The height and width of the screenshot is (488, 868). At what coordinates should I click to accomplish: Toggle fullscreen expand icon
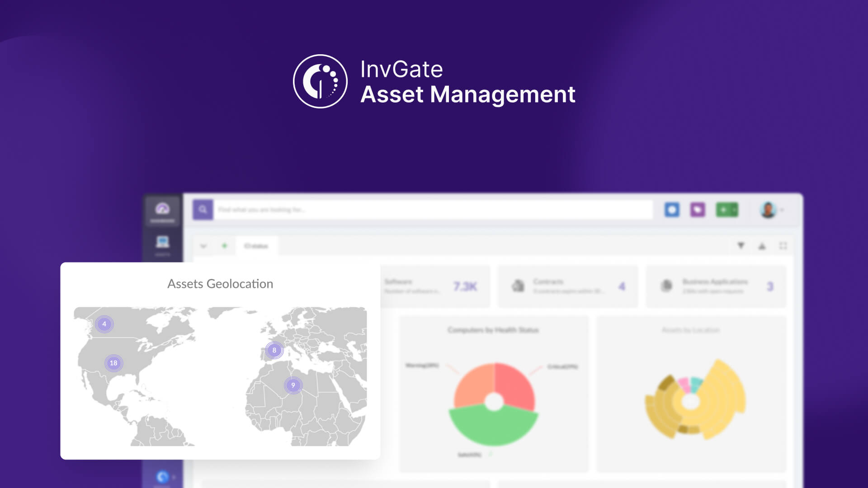[783, 246]
